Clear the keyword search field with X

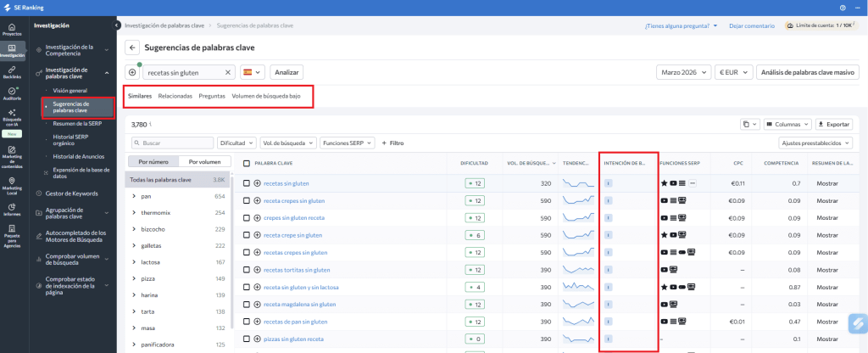pyautogui.click(x=228, y=73)
